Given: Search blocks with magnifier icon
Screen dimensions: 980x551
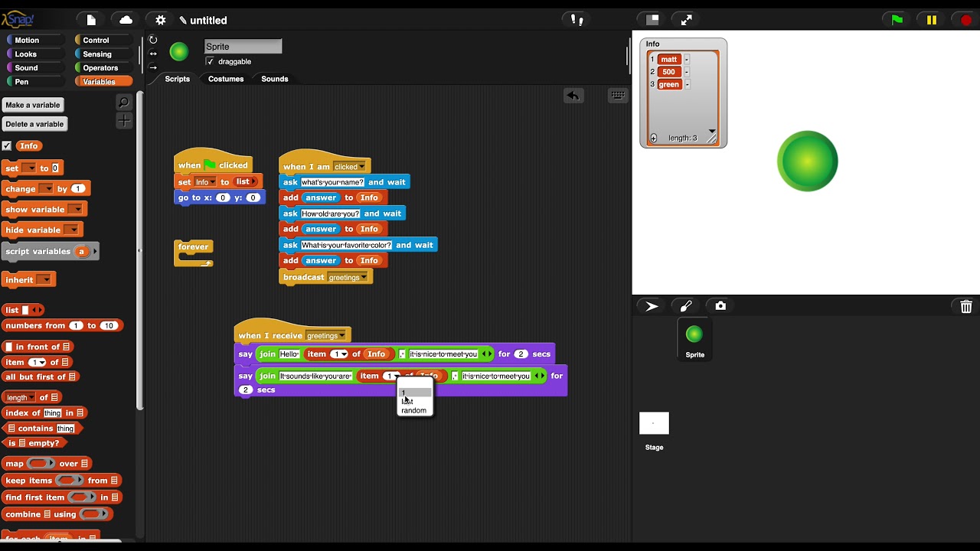Looking at the screenshot, I should pyautogui.click(x=124, y=103).
